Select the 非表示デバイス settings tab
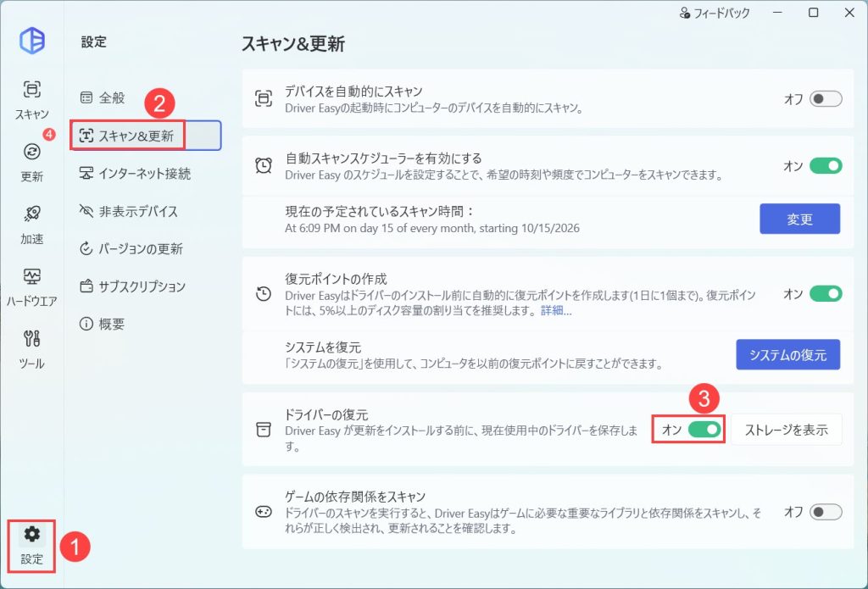 [x=146, y=211]
